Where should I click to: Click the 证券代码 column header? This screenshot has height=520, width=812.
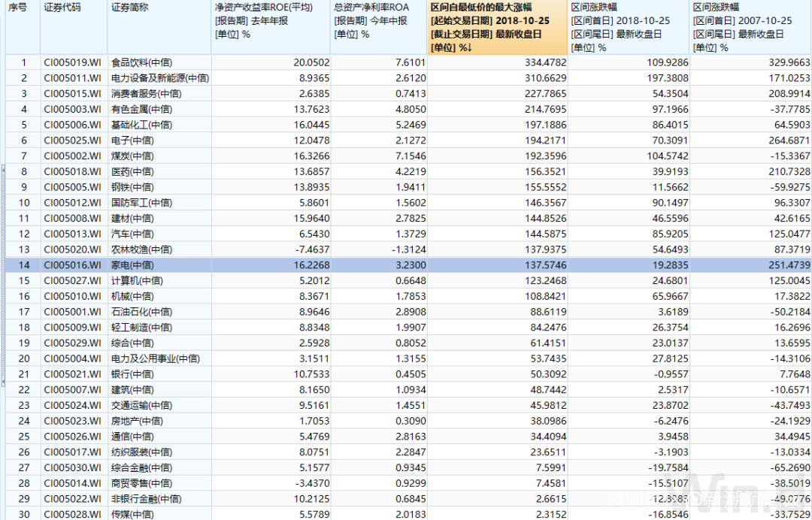[x=74, y=27]
